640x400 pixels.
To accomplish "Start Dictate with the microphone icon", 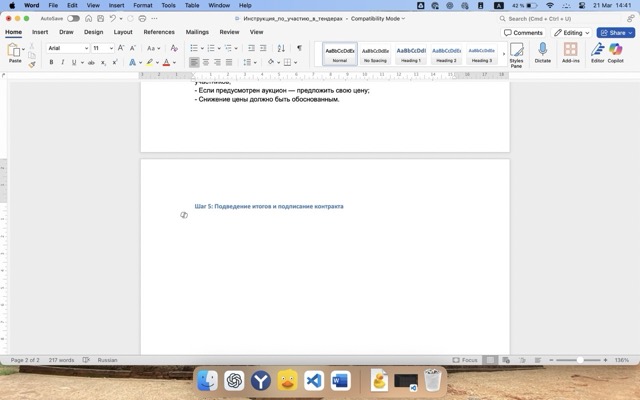I will pyautogui.click(x=543, y=54).
